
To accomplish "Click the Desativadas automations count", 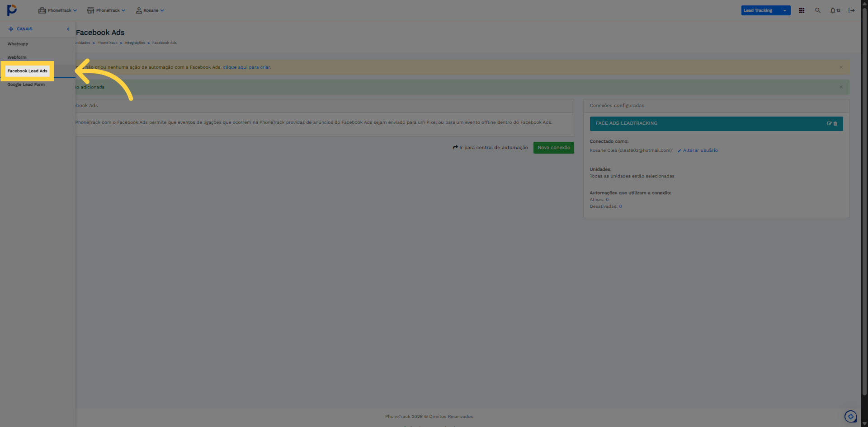I will (x=620, y=206).
